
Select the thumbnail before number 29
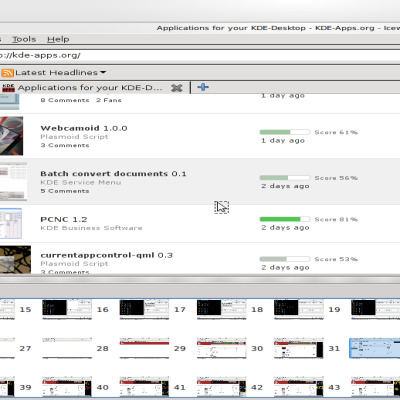coord(144,348)
